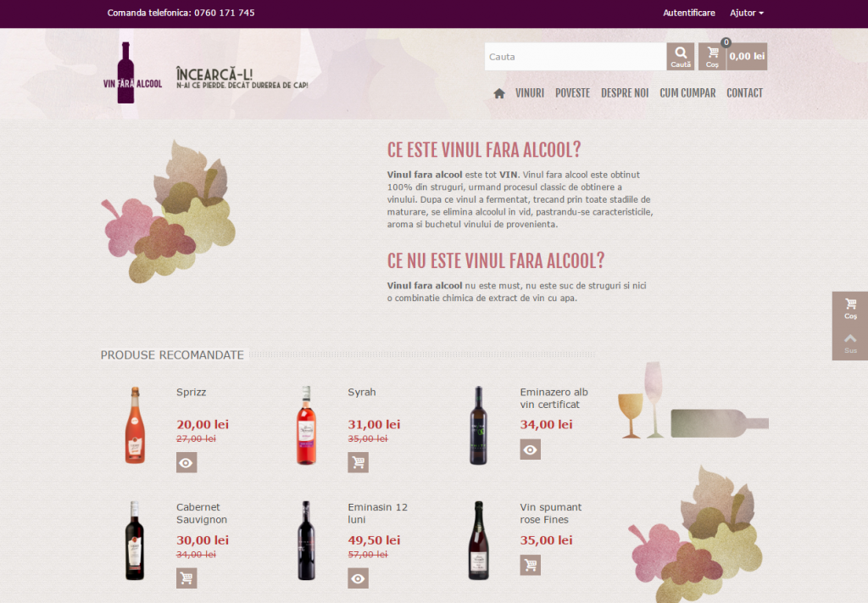868x603 pixels.
Task: Expand the Ajutor dropdown menu
Action: tap(746, 13)
